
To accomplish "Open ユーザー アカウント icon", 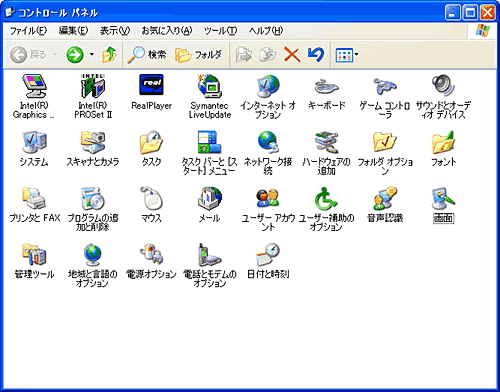I will tap(268, 199).
